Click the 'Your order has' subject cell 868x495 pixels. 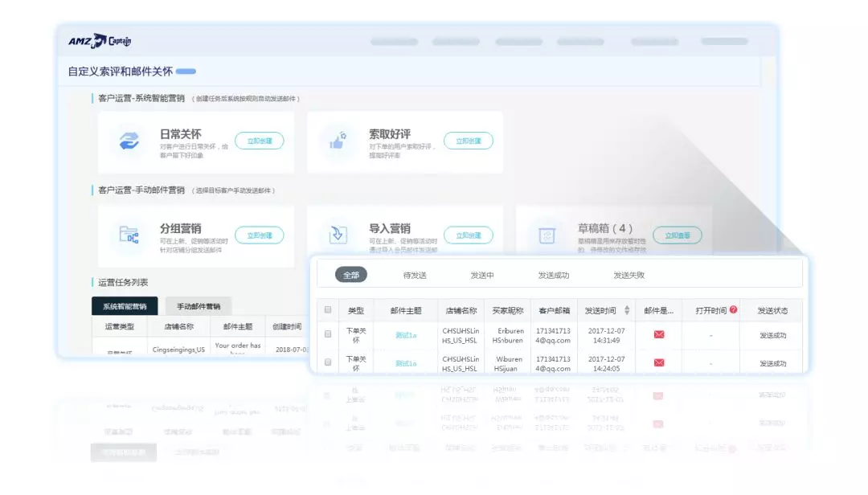[x=237, y=346]
